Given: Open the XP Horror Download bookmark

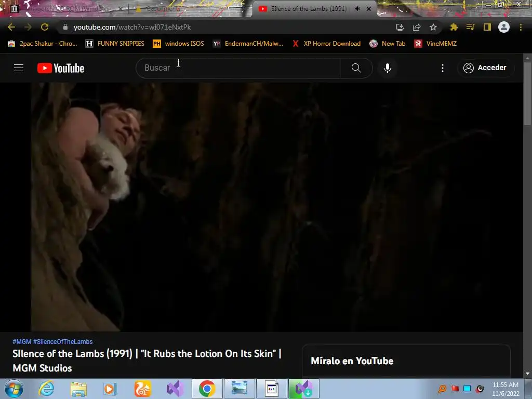Looking at the screenshot, I should [x=326, y=44].
